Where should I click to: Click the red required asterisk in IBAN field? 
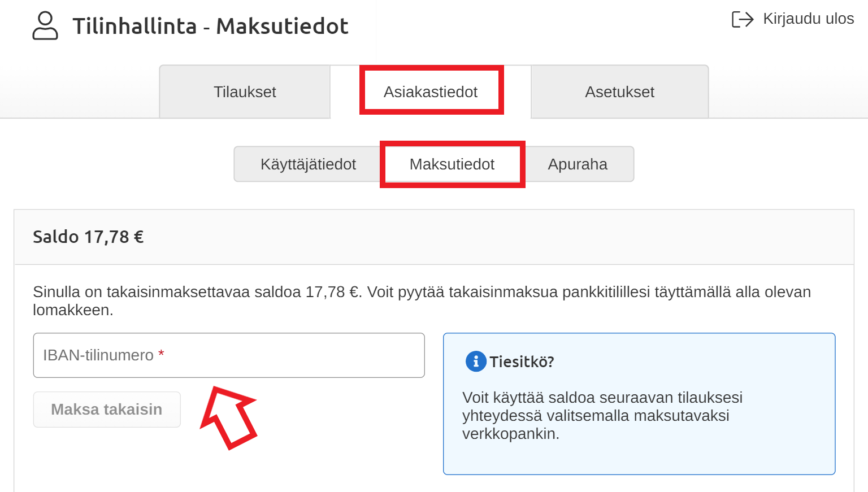coord(161,354)
